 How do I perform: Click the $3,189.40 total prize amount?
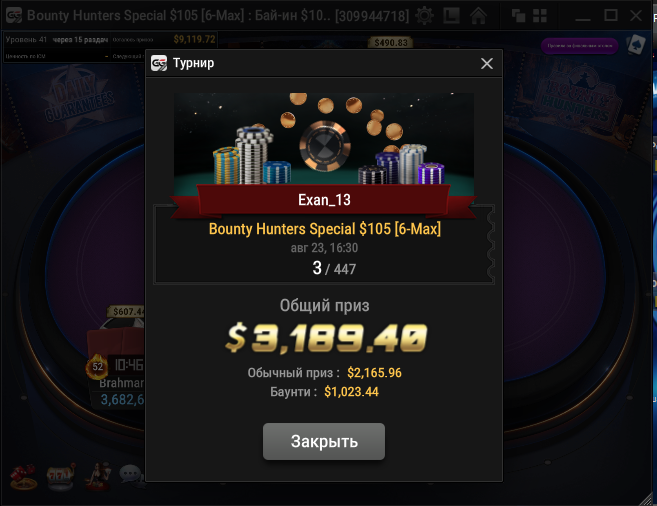click(x=326, y=338)
